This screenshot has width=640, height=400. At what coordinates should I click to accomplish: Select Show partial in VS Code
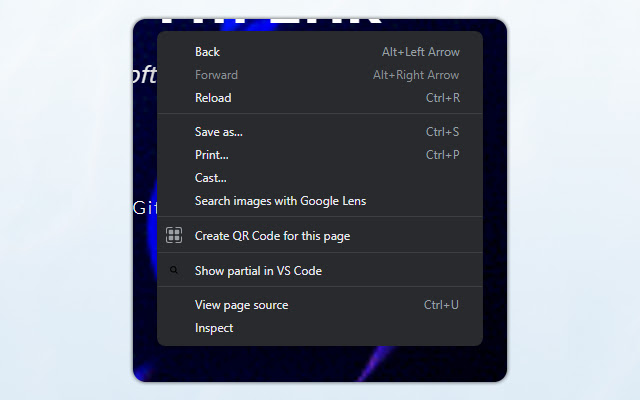pyautogui.click(x=258, y=271)
